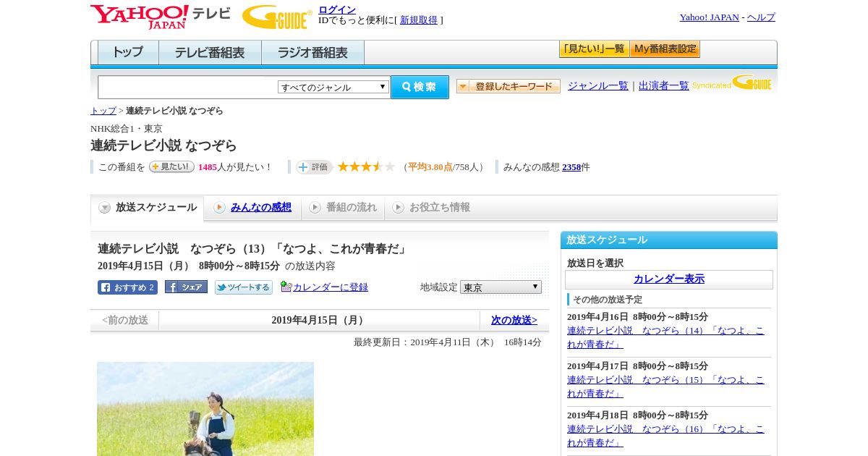Click 平均3.80点 rating text

coord(430,167)
